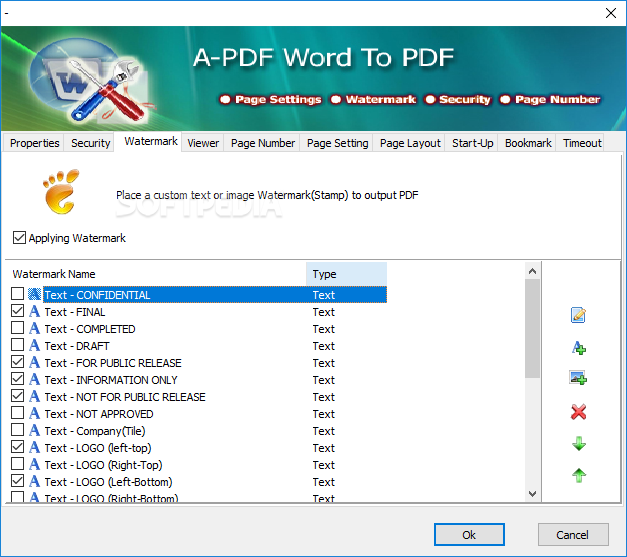Check the Text - CONFIDENTIAL checkbox
This screenshot has width=627, height=557.
18,294
